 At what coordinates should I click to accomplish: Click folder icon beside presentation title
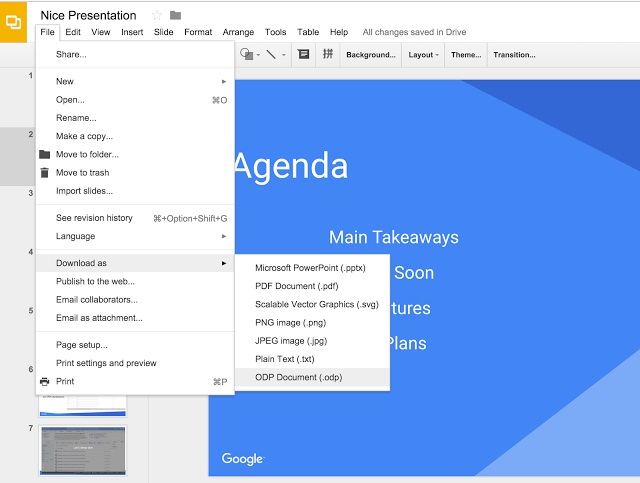[176, 15]
